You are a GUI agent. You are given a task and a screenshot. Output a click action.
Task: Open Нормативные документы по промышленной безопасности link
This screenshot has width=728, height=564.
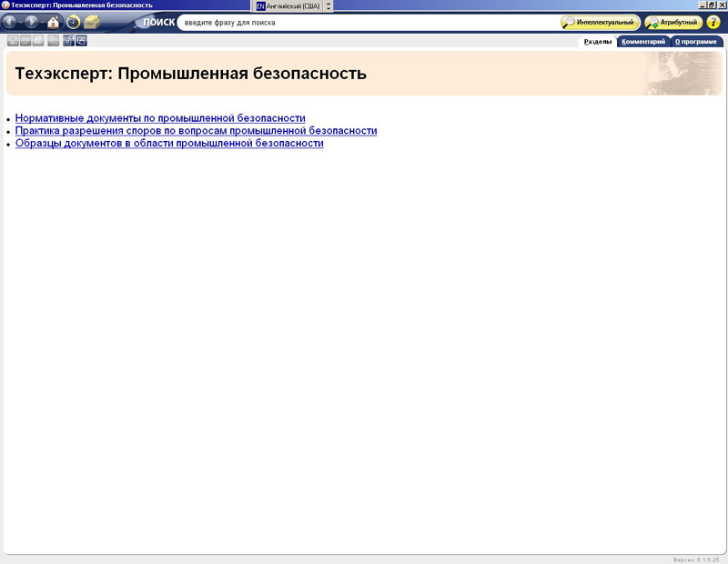click(160, 118)
